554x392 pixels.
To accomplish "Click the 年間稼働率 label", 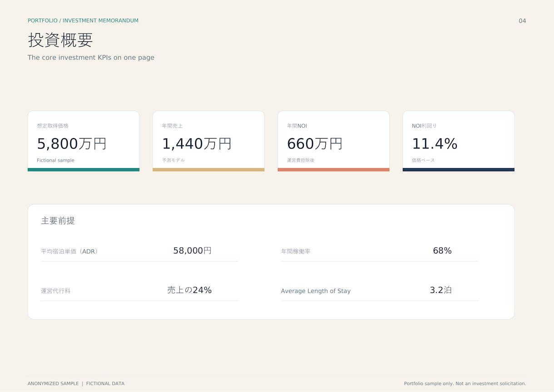I will click(296, 251).
